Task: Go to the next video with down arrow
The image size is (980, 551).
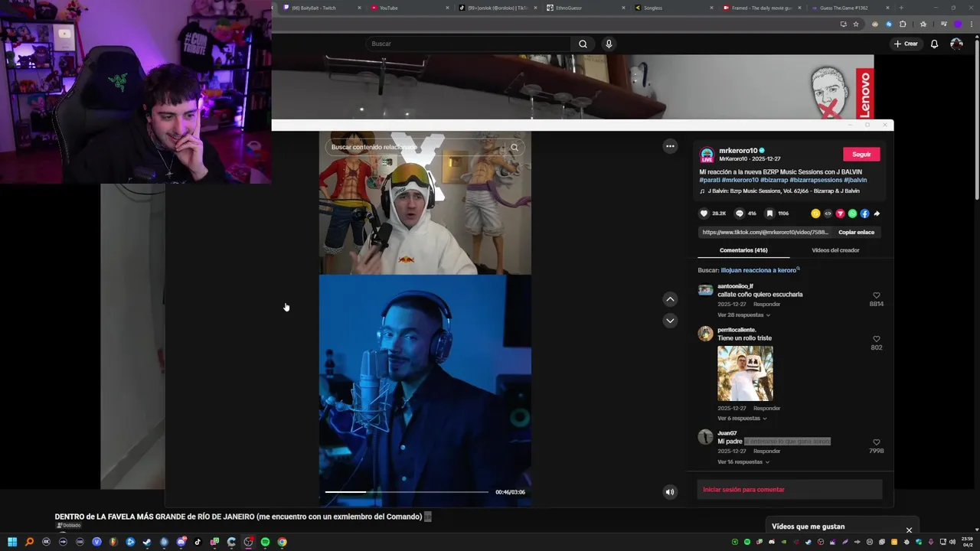Action: click(670, 321)
